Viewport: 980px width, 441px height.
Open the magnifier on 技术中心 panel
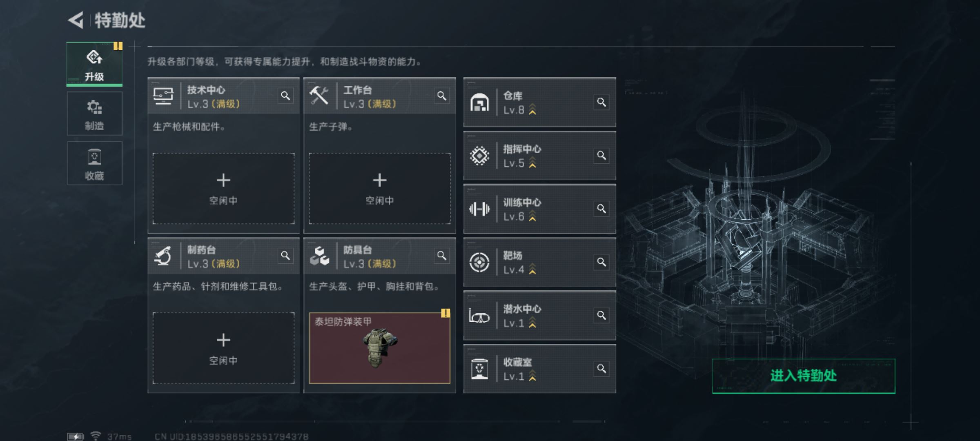285,96
